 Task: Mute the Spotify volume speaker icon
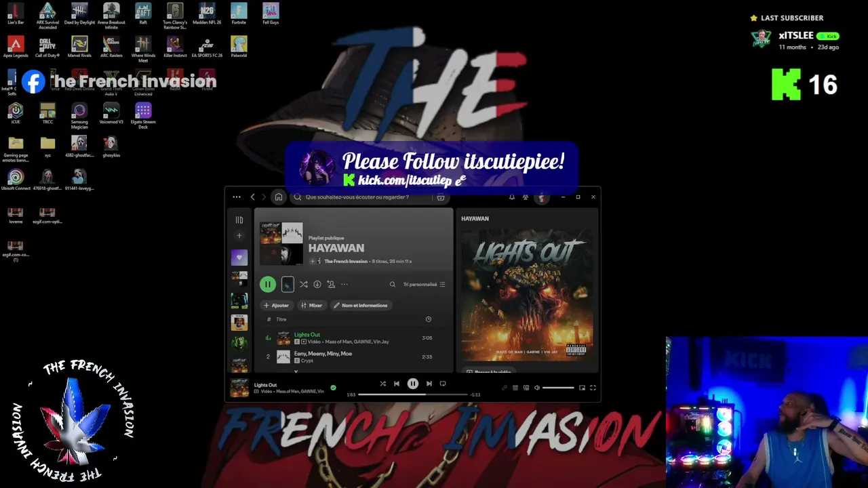tap(536, 388)
